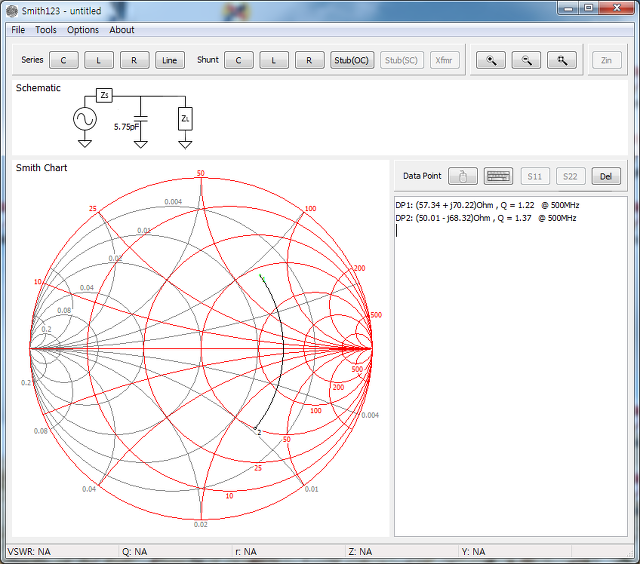640x564 pixels.
Task: Click the Smith Chart panel label
Action: tap(41, 168)
